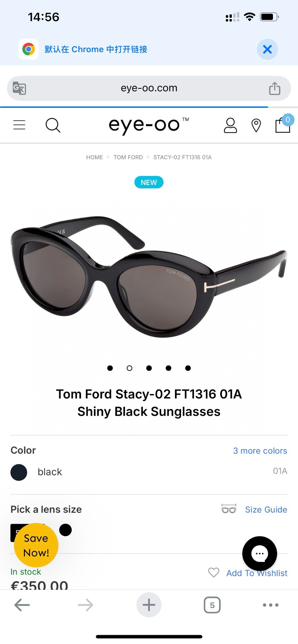Tap the translate page icon
This screenshot has height=644, width=298.
20,88
